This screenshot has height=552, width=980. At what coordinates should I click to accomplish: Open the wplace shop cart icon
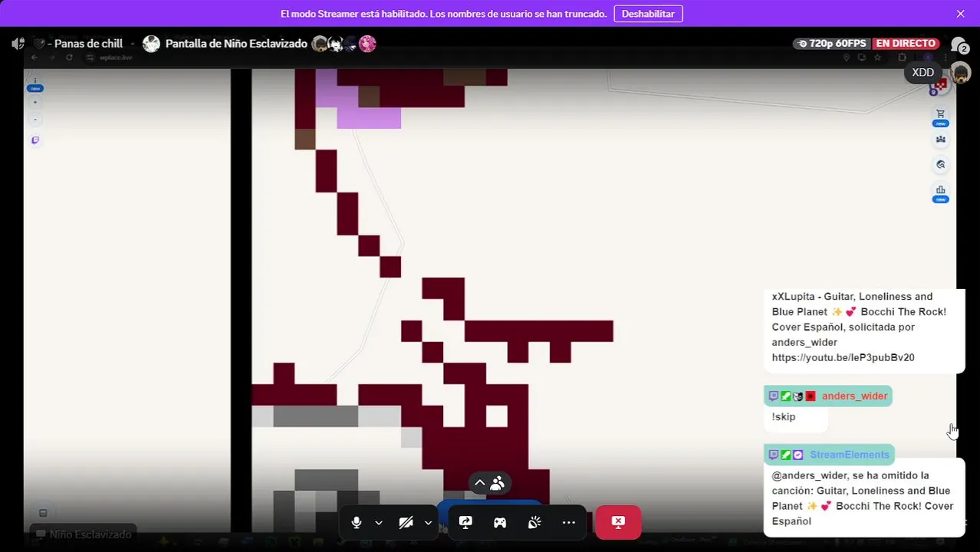point(941,114)
